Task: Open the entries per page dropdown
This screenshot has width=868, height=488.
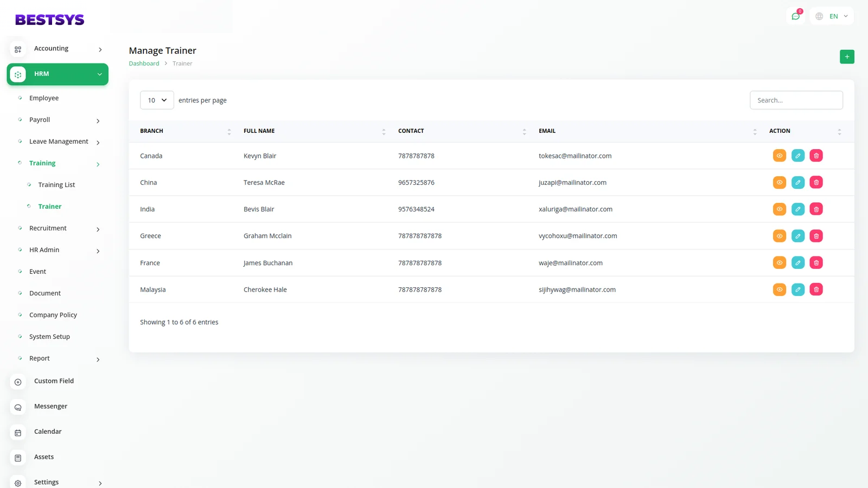Action: point(157,100)
